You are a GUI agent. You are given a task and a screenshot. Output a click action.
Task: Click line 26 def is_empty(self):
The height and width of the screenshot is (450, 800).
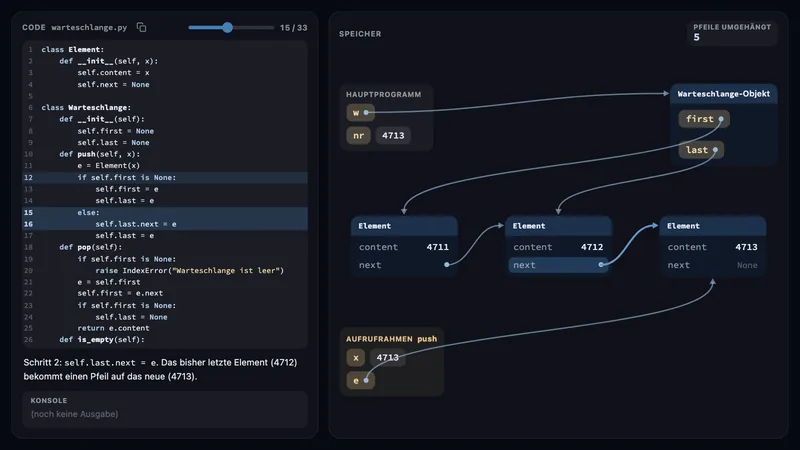click(x=165, y=340)
